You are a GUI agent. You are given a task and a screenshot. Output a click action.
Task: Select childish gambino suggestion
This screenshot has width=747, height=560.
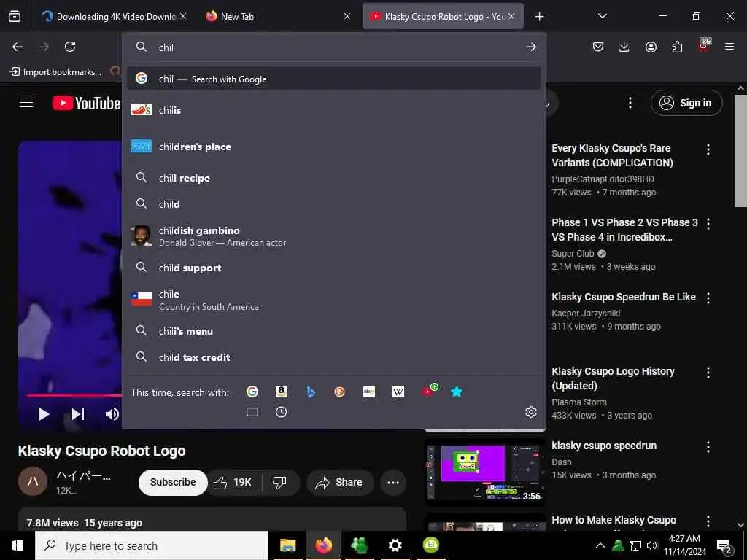(334, 236)
